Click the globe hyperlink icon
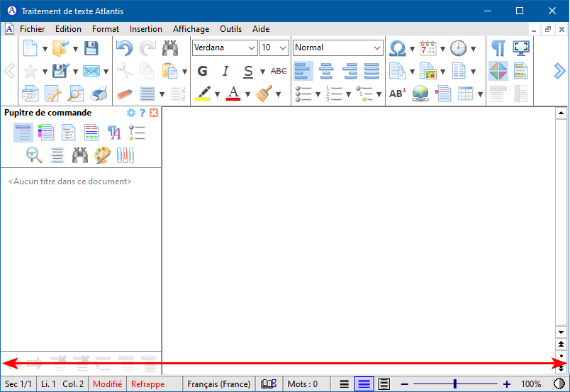Screen dimensions: 570x392 click(x=420, y=94)
